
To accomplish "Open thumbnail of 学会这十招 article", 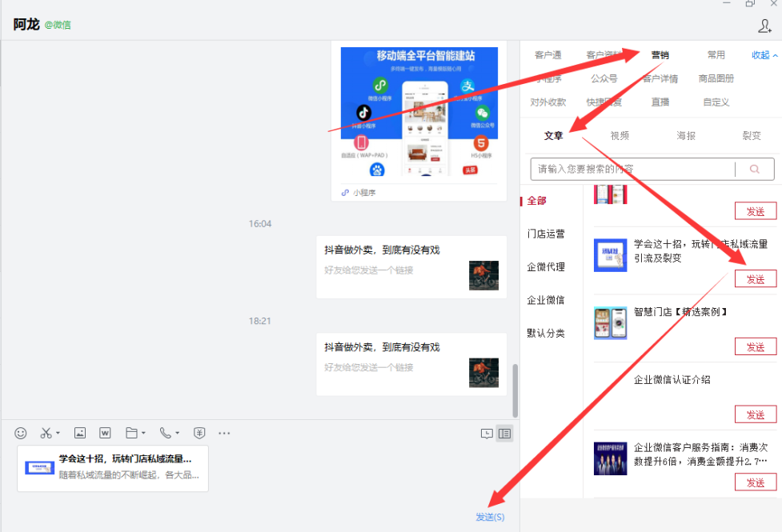I will tap(610, 255).
